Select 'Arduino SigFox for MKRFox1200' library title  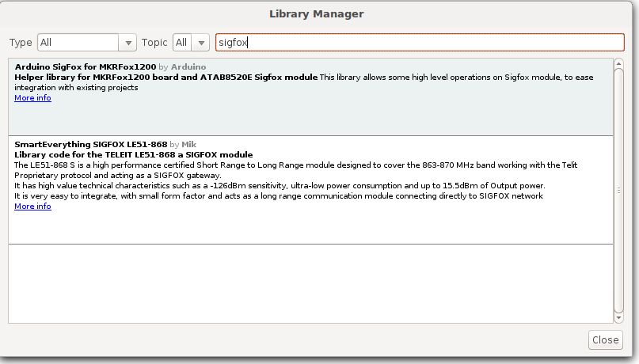coord(86,66)
